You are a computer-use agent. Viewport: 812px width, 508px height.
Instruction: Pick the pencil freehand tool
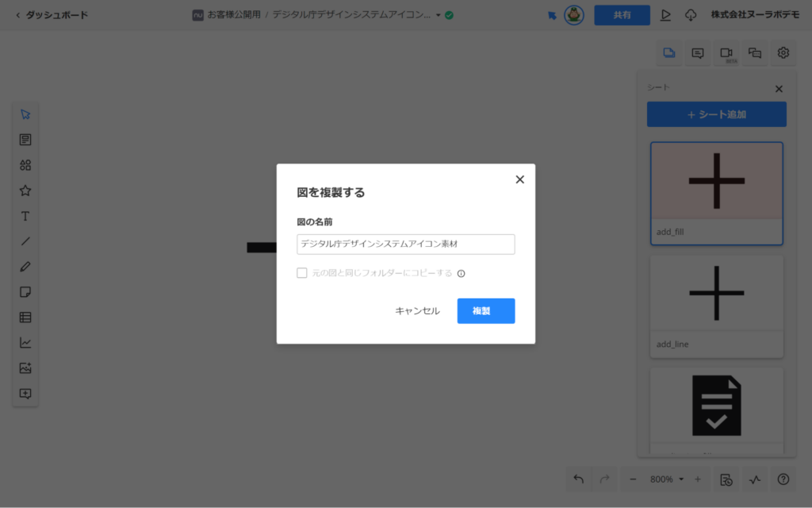(x=25, y=267)
